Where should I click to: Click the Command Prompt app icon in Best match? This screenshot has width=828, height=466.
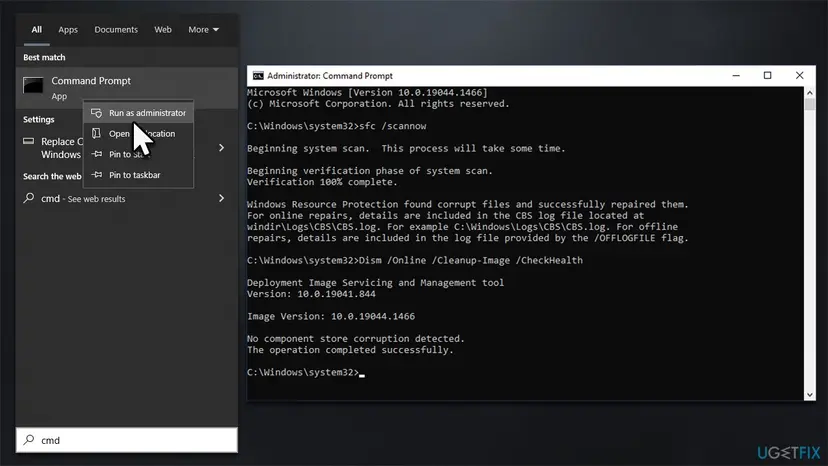[33, 85]
